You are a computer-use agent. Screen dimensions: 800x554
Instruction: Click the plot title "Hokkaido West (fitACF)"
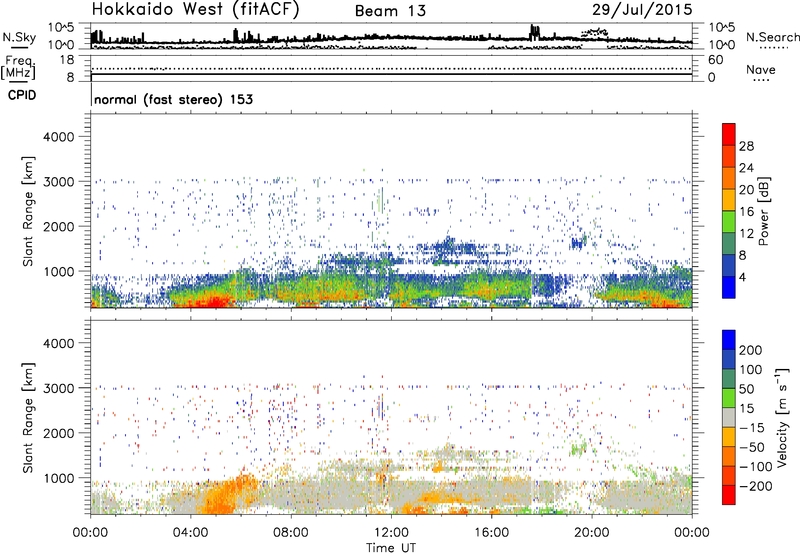tap(195, 10)
